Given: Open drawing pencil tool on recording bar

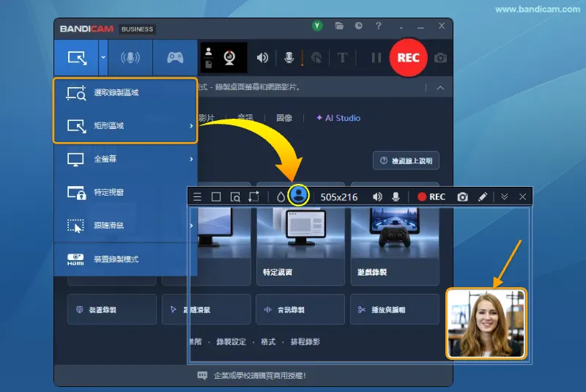Looking at the screenshot, I should 483,197.
